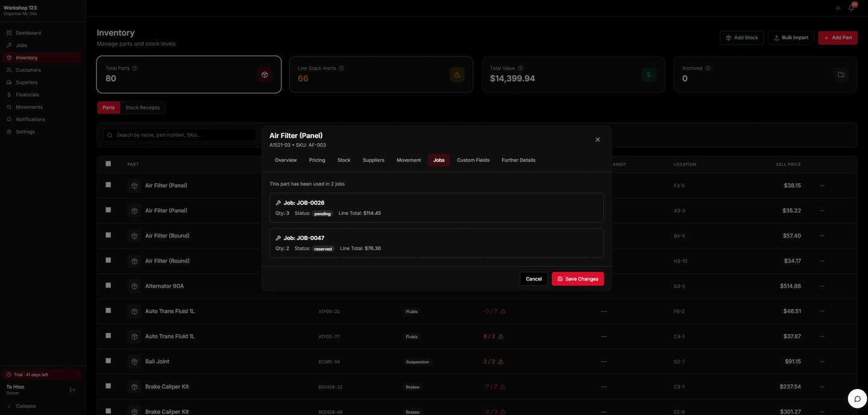Open row menu for the $46.51 Auto Trans Fluid
Image resolution: width=868 pixels, height=415 pixels.
click(822, 311)
